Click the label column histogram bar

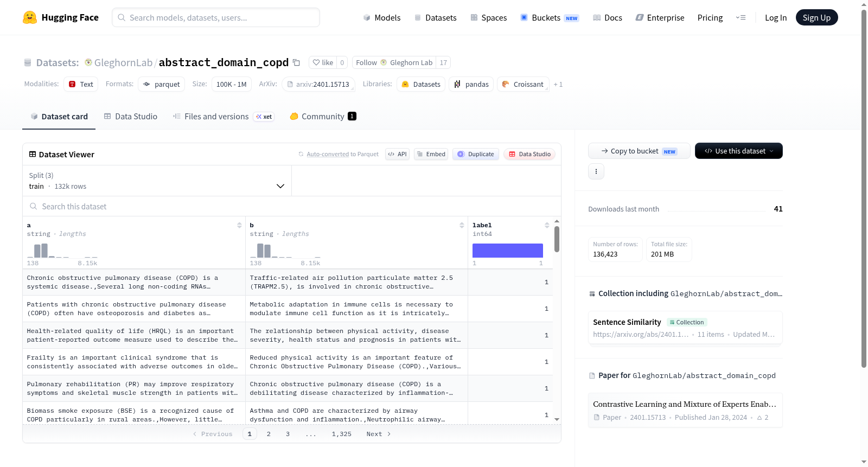coord(508,251)
